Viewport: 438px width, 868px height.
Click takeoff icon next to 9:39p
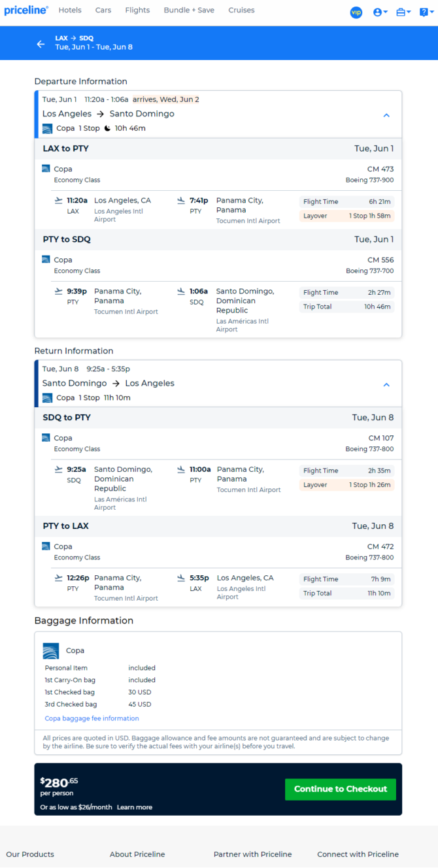click(x=59, y=292)
